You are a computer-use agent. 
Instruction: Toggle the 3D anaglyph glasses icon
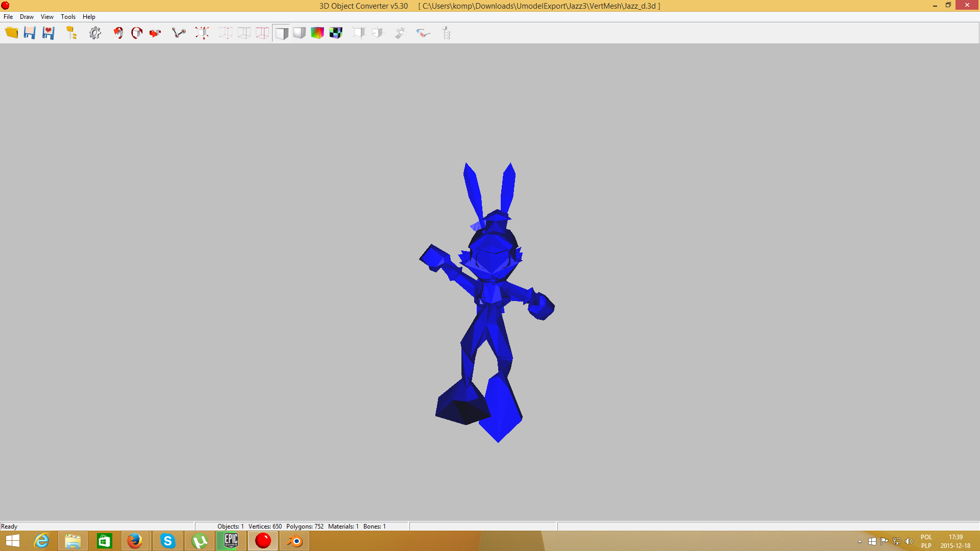423,33
